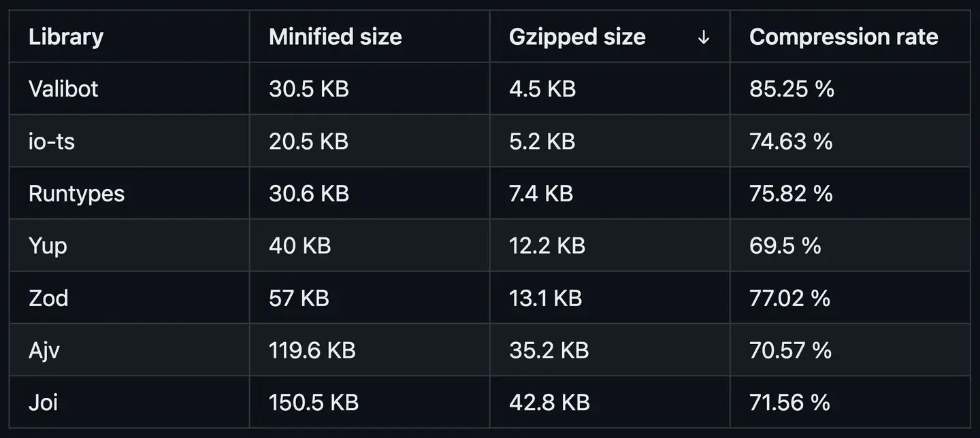Select the Zod library cell
This screenshot has width=980, height=438.
click(x=48, y=298)
